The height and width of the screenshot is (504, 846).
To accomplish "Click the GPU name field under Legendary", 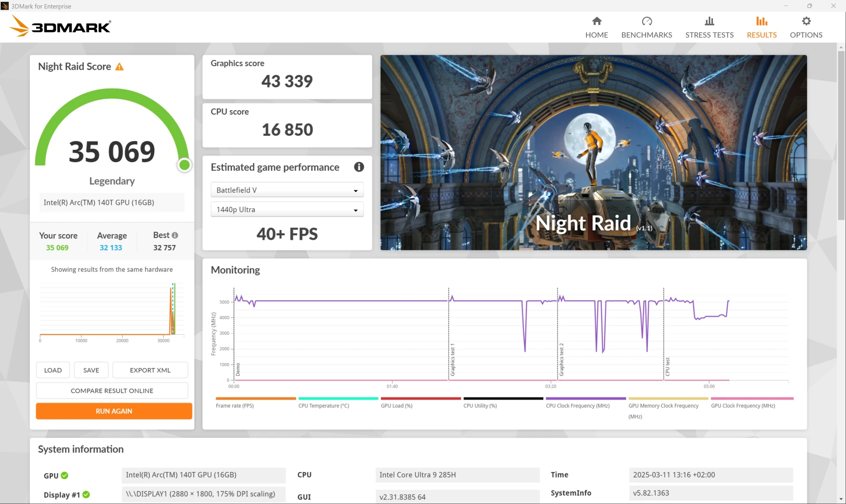I will point(111,202).
